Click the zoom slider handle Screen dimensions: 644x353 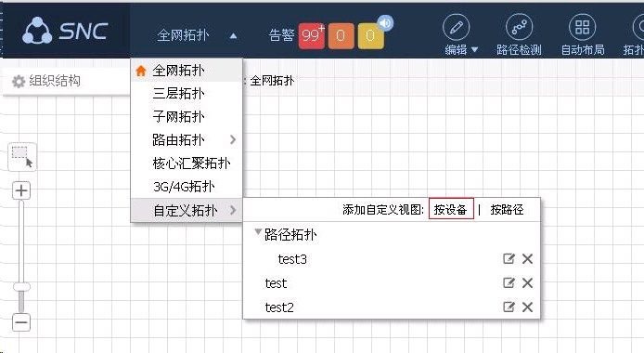click(21, 286)
